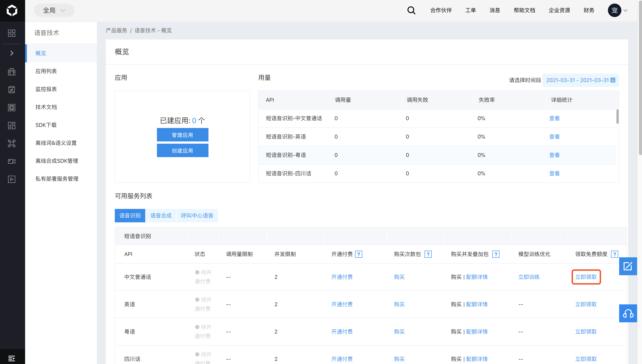Open the feedback edit floating button
Viewport: 642px width, 364px height.
(628, 266)
